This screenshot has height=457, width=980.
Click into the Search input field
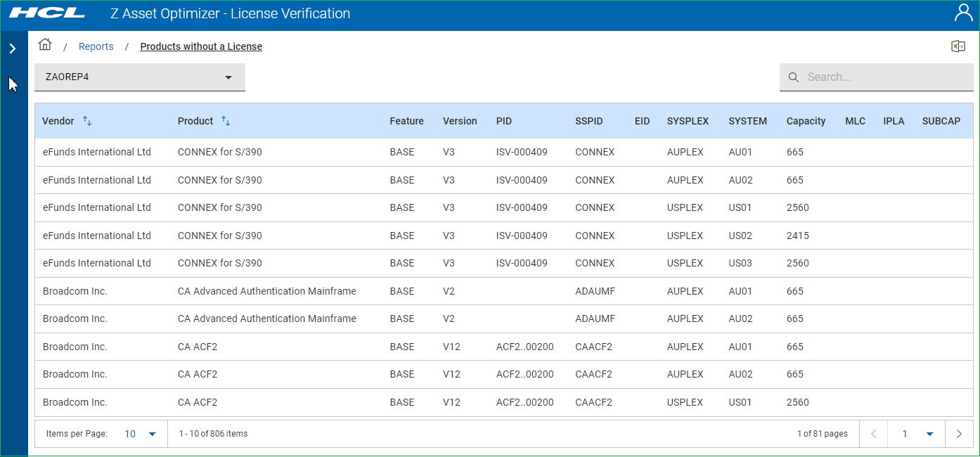click(886, 77)
